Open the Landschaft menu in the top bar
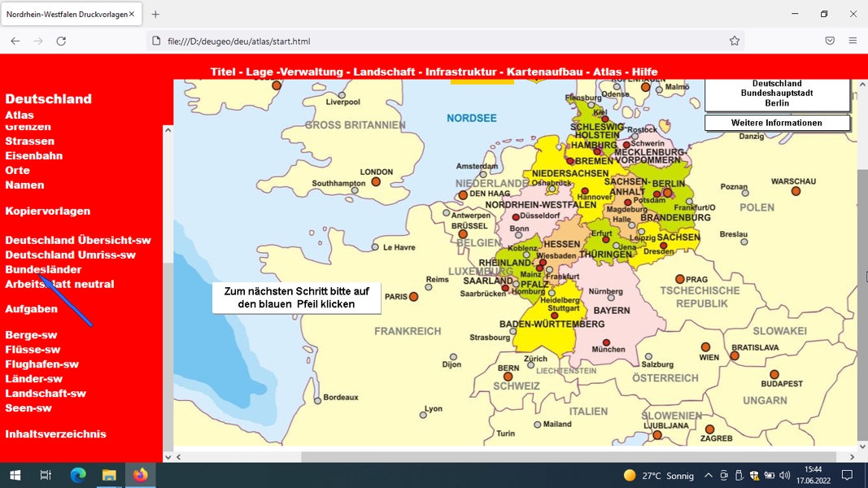The height and width of the screenshot is (488, 868). [x=384, y=72]
